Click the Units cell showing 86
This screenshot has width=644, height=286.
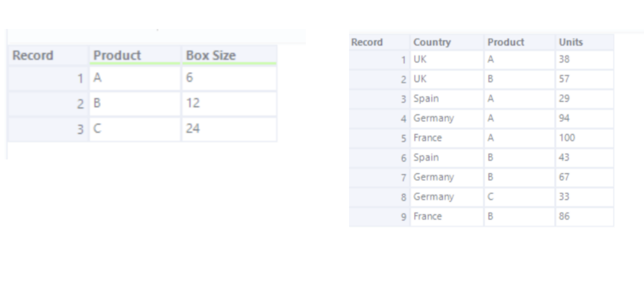coord(585,216)
